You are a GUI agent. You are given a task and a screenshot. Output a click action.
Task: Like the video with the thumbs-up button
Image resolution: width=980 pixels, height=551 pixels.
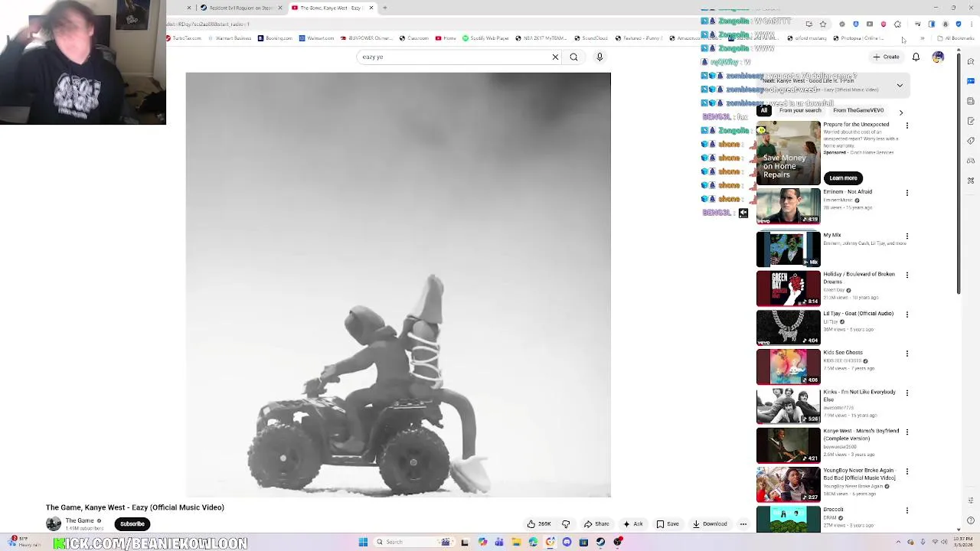click(539, 524)
